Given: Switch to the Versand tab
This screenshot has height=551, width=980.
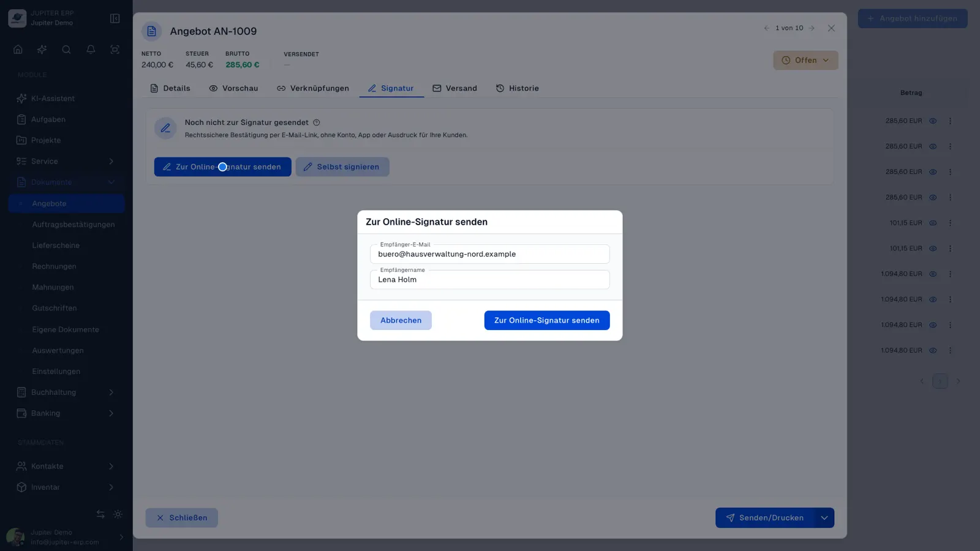Looking at the screenshot, I should click(454, 88).
